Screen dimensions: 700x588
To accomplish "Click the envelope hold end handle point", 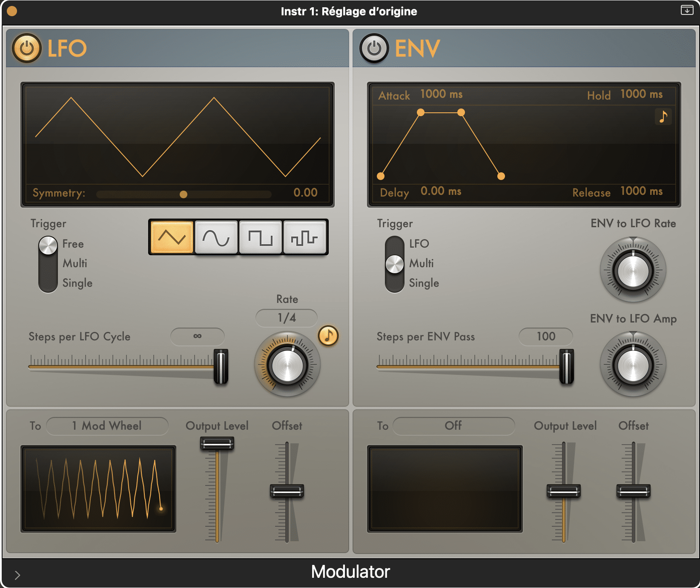I will coord(461,112).
